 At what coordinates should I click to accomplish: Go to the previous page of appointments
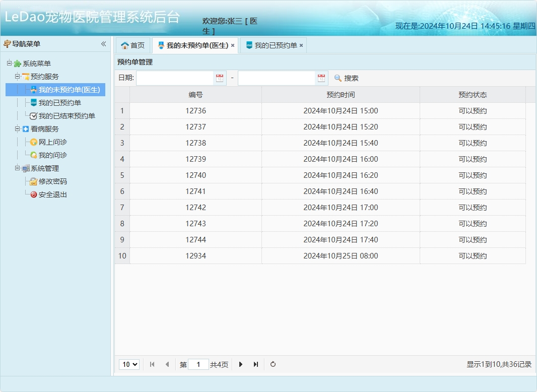(x=167, y=364)
